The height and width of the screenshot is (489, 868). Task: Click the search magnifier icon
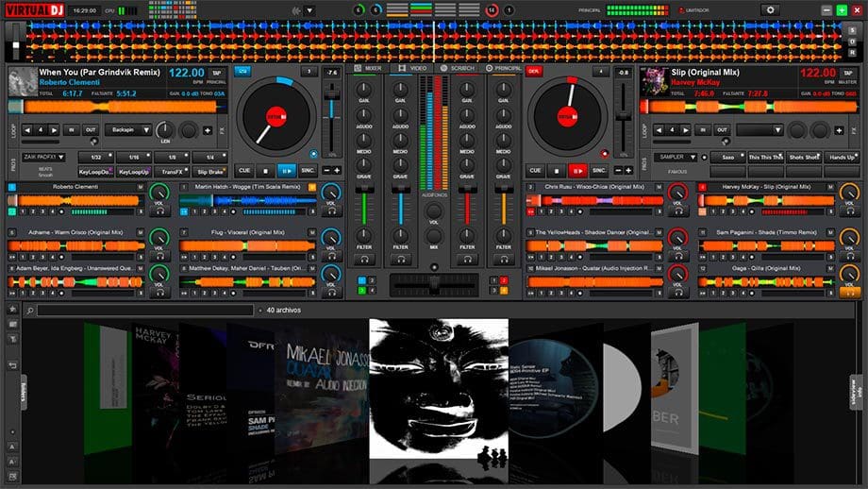tap(30, 311)
